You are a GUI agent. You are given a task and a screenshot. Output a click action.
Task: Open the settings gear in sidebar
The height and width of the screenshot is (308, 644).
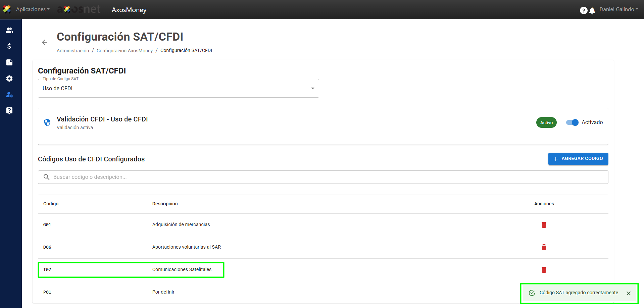click(x=9, y=79)
